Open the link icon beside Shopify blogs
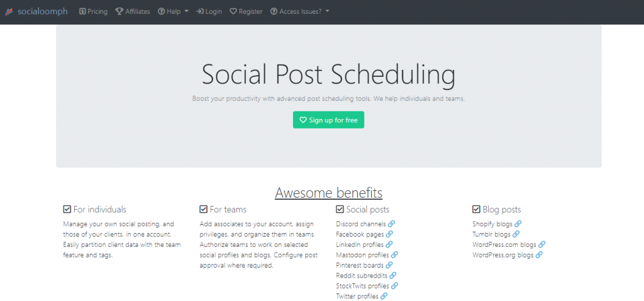Viewport: 644px width, 301px height. (x=518, y=224)
